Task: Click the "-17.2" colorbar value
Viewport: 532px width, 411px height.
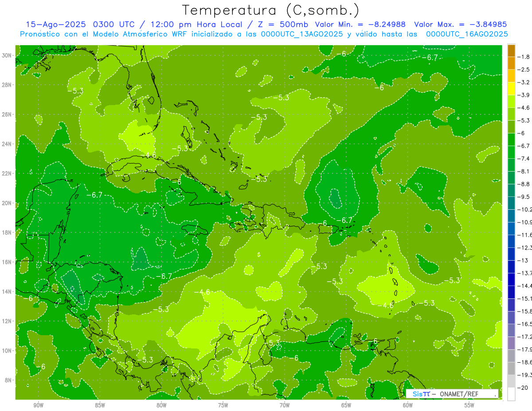Action: (525, 337)
